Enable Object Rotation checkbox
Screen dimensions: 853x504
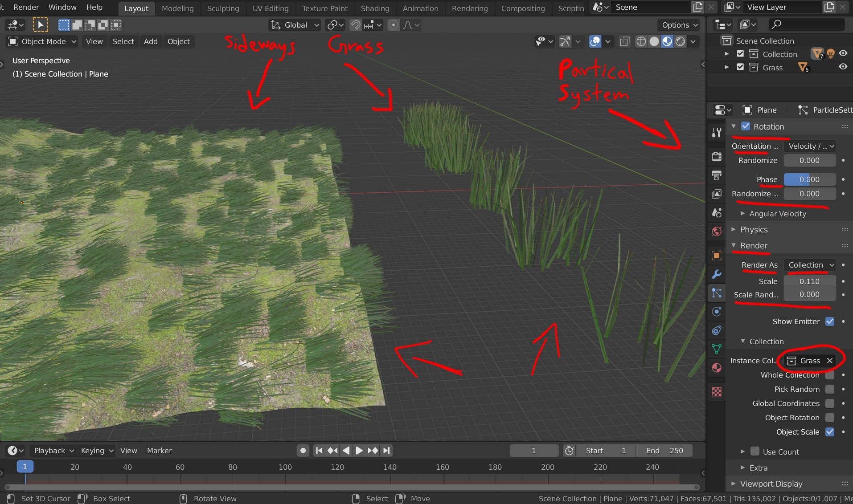pos(830,418)
